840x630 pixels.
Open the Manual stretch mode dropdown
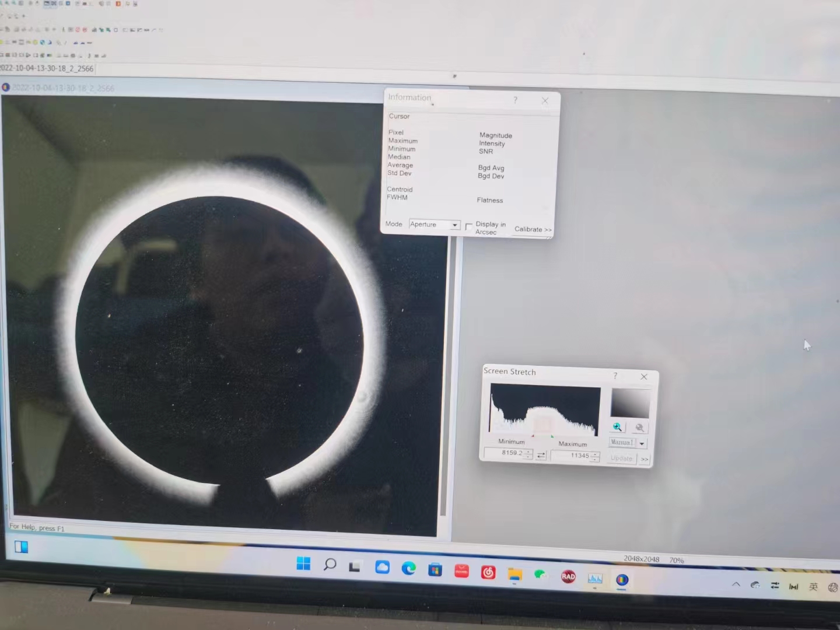[x=642, y=443]
